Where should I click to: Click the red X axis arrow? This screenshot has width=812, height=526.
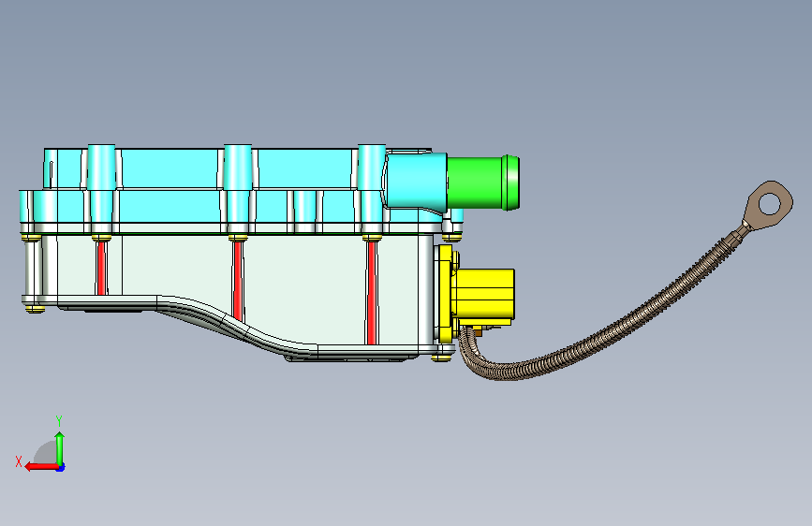[41, 467]
